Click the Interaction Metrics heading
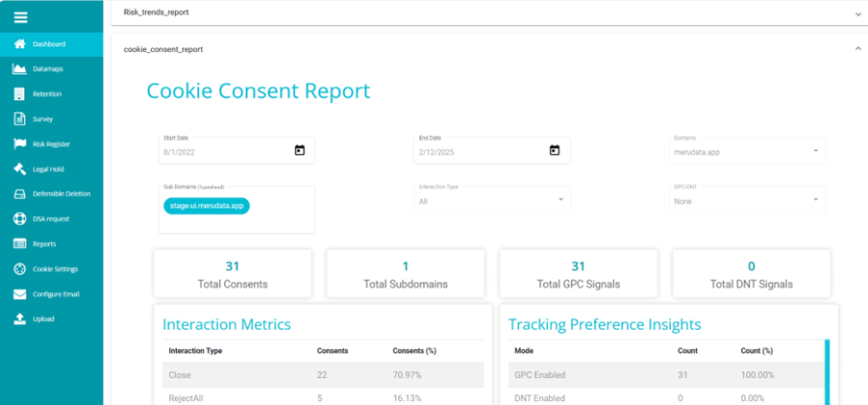Screen dimensions: 868x405 pos(227,324)
